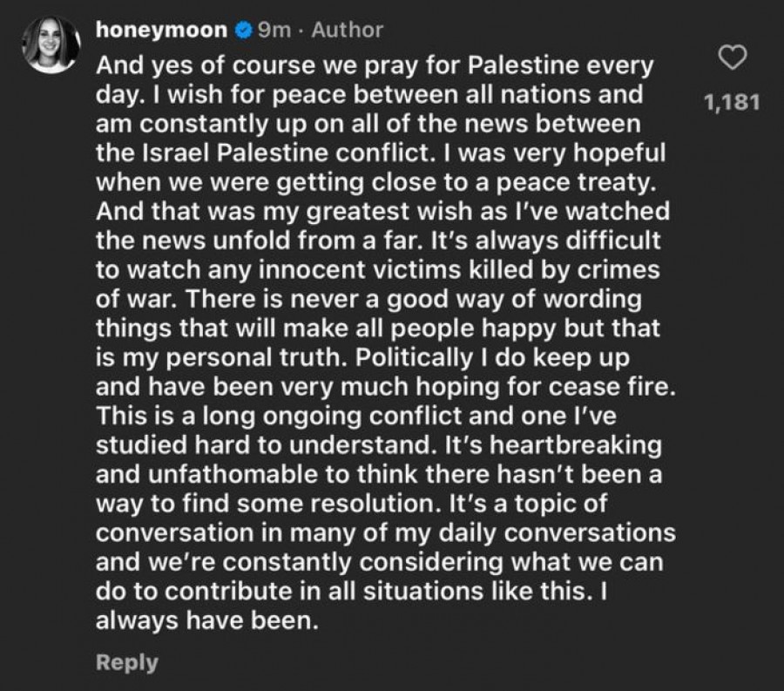This screenshot has height=691, width=784.
Task: Like the comment with the heart icon
Action: 733,57
